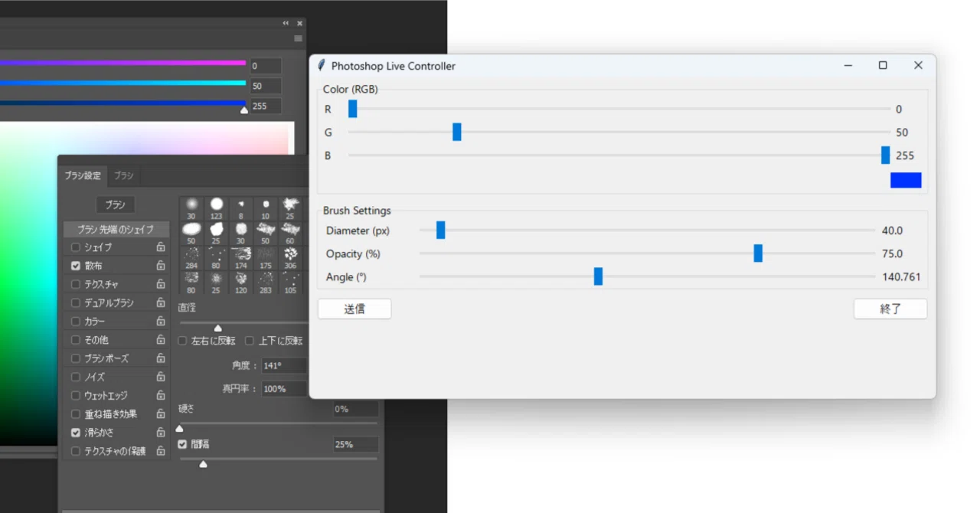The height and width of the screenshot is (513, 980).
Task: Click the 角度 angle field showing 141°
Action: tap(283, 366)
